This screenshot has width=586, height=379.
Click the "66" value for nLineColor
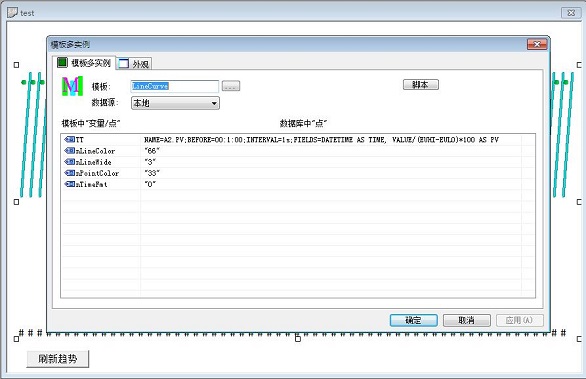[x=152, y=151]
